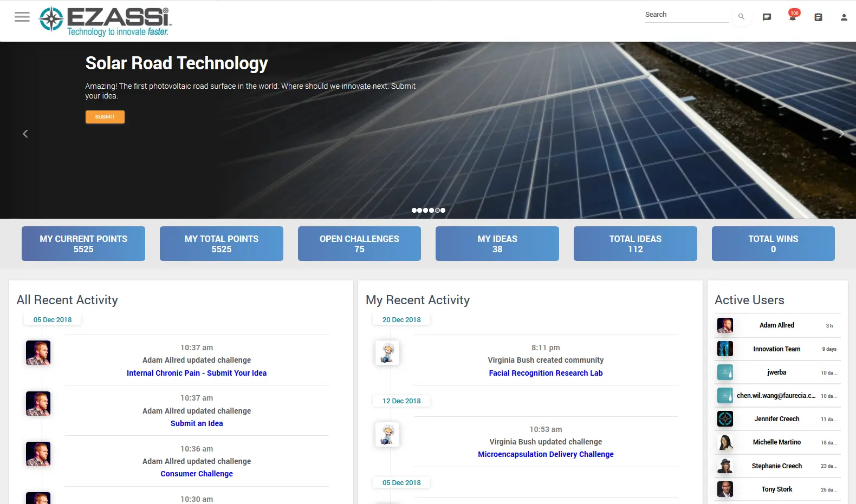856x504 pixels.
Task: Click avatar beside Submit an Idea activity
Action: click(38, 403)
